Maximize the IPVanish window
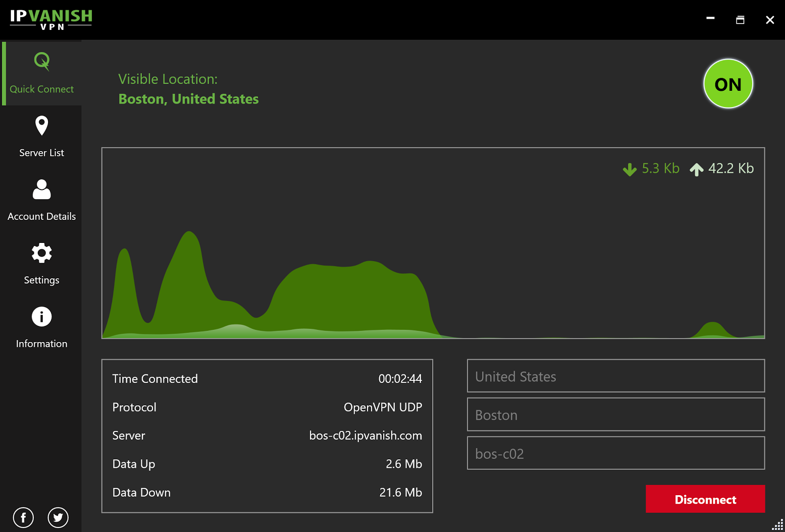This screenshot has height=532, width=785. [x=740, y=20]
